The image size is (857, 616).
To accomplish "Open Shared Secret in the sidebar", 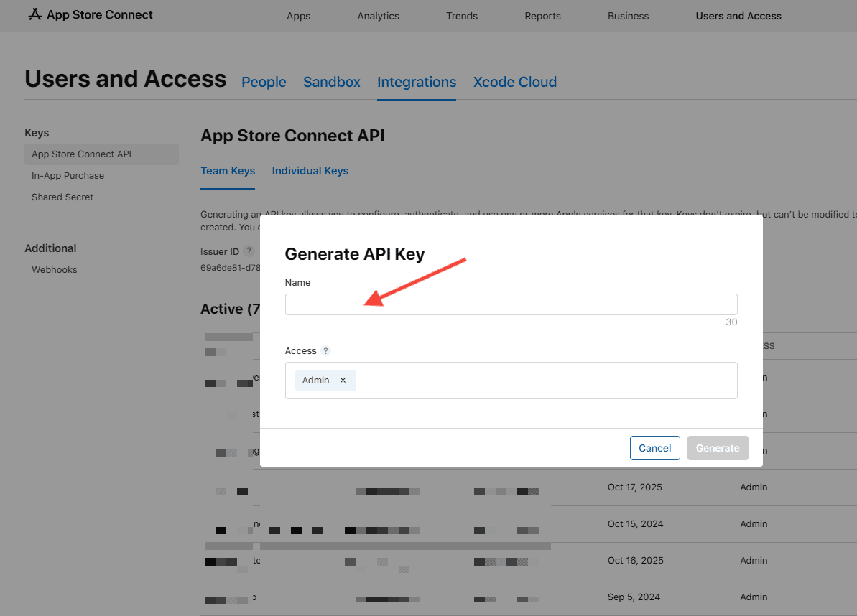I will 62,197.
